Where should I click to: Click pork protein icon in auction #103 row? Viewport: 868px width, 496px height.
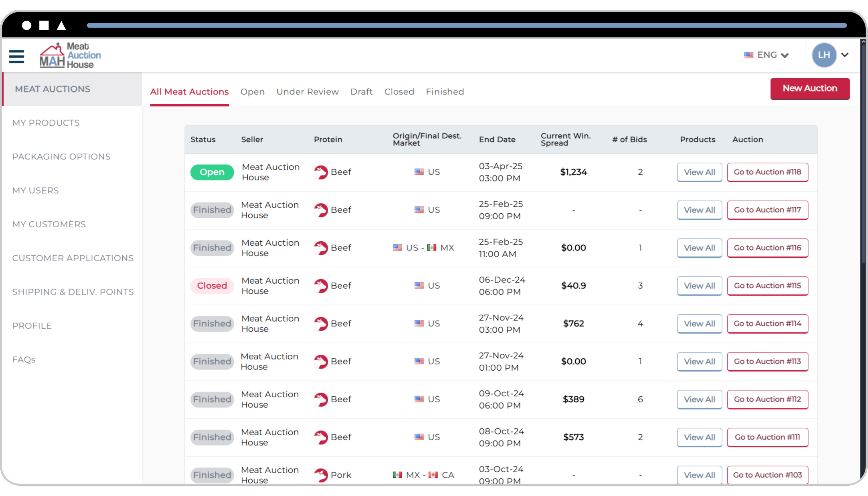tap(320, 475)
